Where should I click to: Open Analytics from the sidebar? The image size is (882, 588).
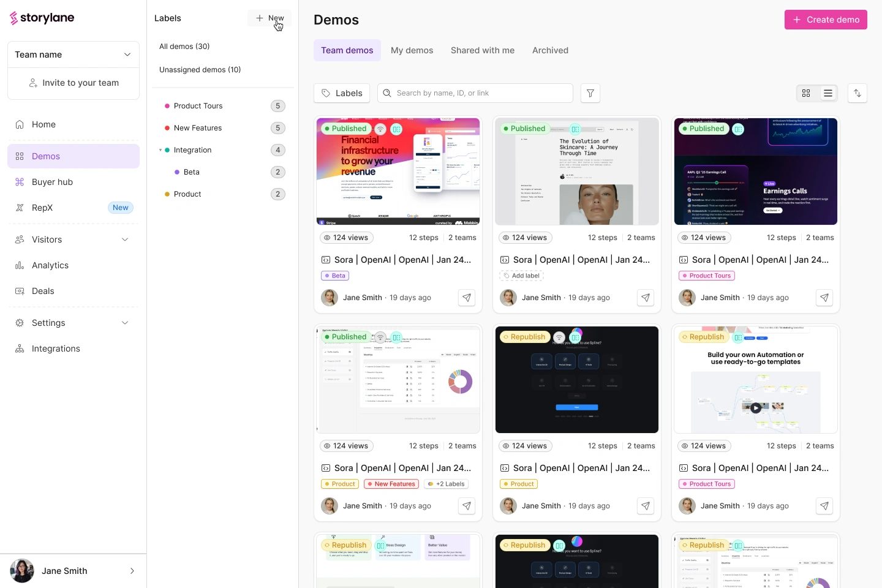pyautogui.click(x=73, y=265)
